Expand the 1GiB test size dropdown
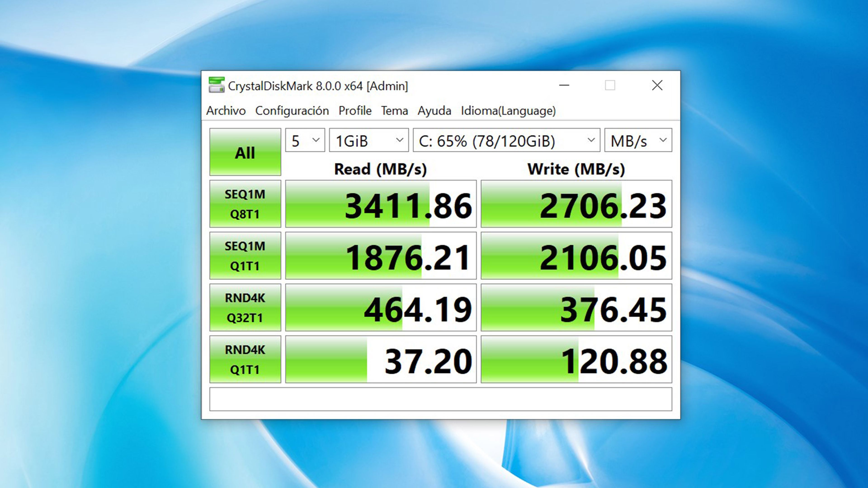The image size is (868, 488). tap(369, 140)
